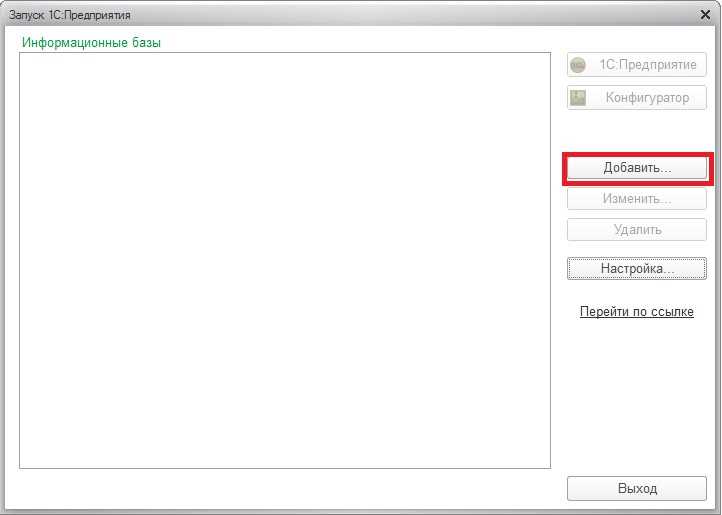Remove the selected infobase with Удалить
This screenshot has height=515, width=722.
[x=637, y=229]
